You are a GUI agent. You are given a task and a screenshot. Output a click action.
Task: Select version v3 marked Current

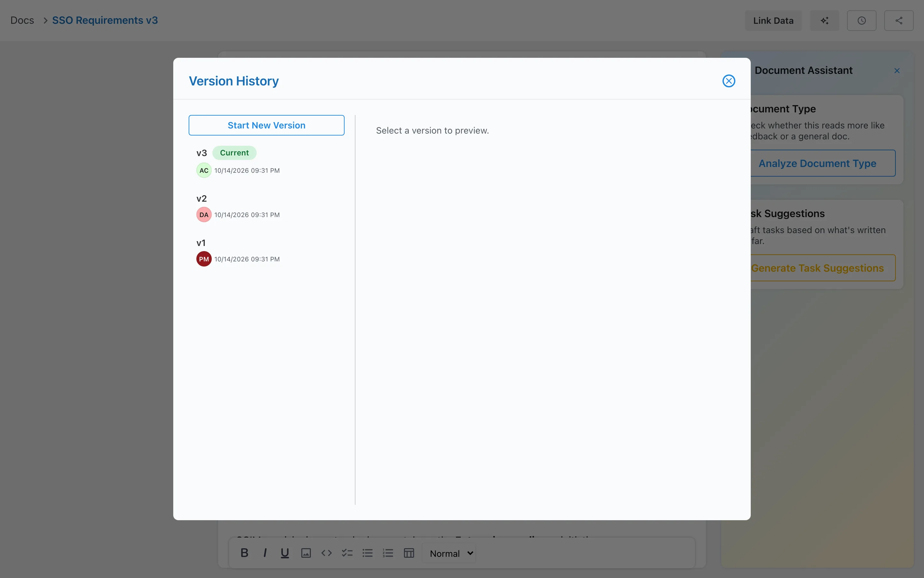coord(267,162)
